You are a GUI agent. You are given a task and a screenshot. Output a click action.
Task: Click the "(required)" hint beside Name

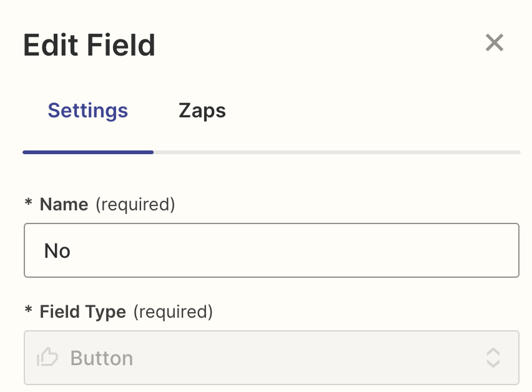pos(135,204)
